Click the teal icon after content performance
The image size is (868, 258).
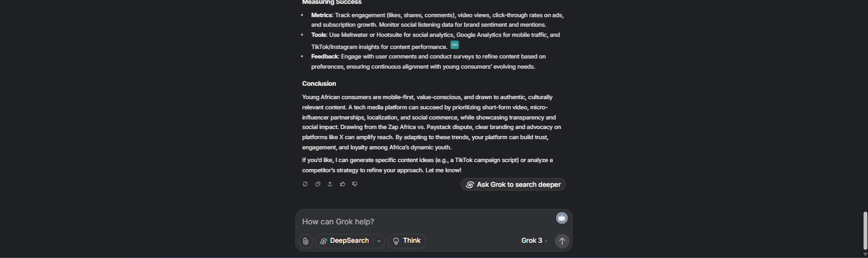coord(454,44)
